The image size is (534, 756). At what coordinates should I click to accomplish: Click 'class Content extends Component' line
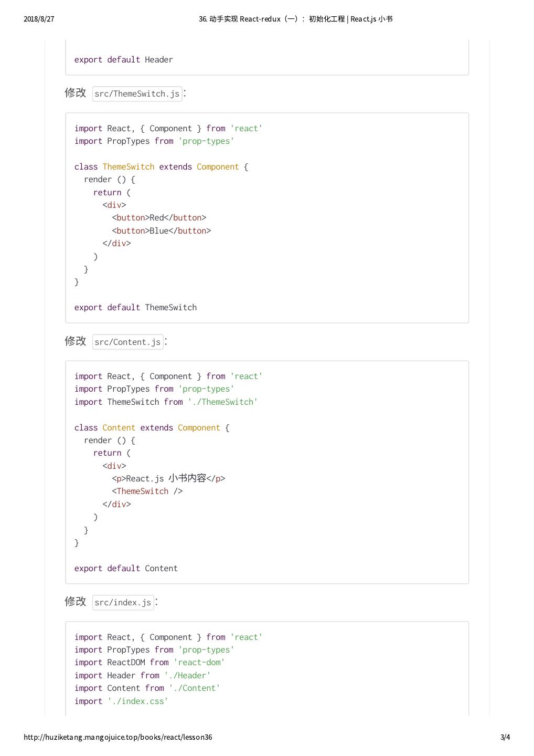click(152, 428)
